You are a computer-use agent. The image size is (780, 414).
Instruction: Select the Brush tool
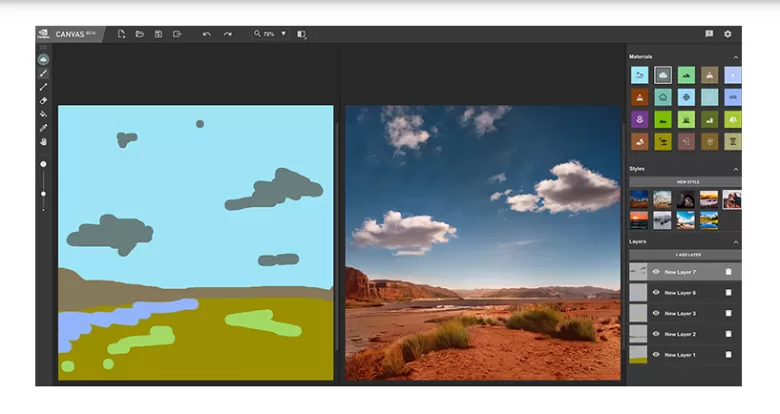43,73
